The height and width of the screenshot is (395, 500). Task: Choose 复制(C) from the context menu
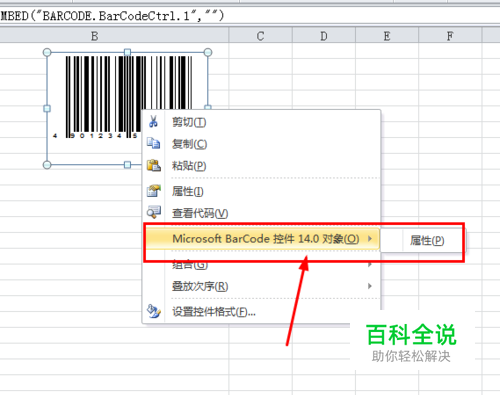click(x=262, y=144)
